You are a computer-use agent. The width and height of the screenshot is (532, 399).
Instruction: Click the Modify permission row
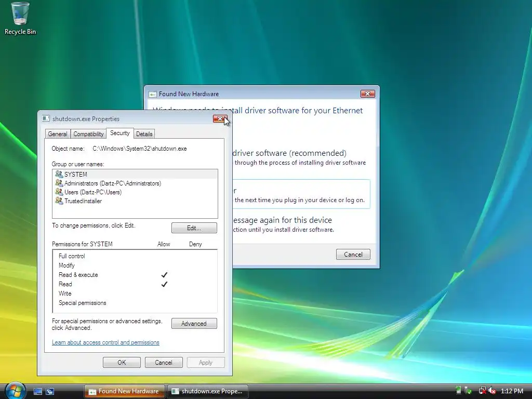pyautogui.click(x=135, y=265)
